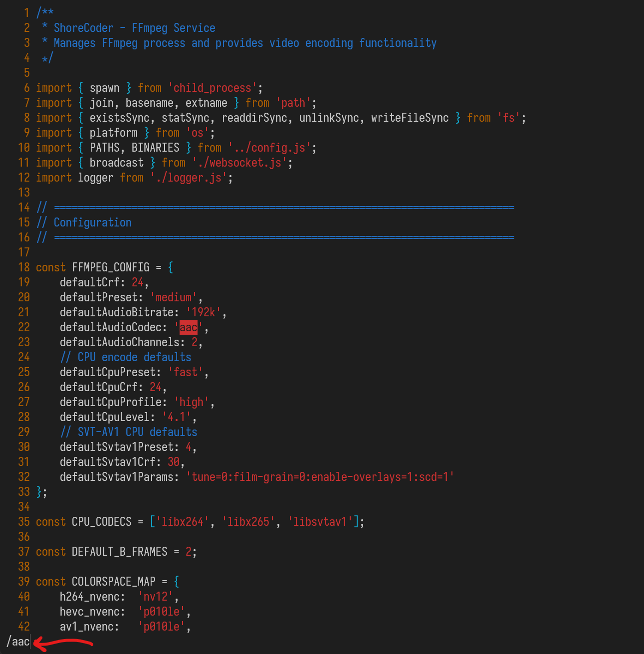Click the highlighted 'aac' search match

pyautogui.click(x=189, y=327)
